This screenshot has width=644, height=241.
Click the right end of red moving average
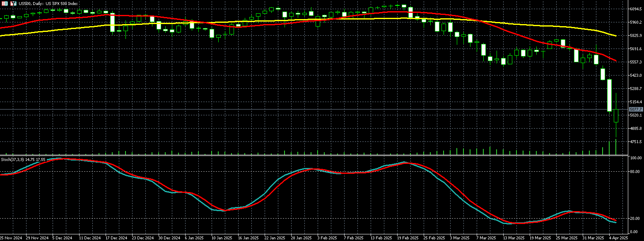pyautogui.click(x=616, y=61)
